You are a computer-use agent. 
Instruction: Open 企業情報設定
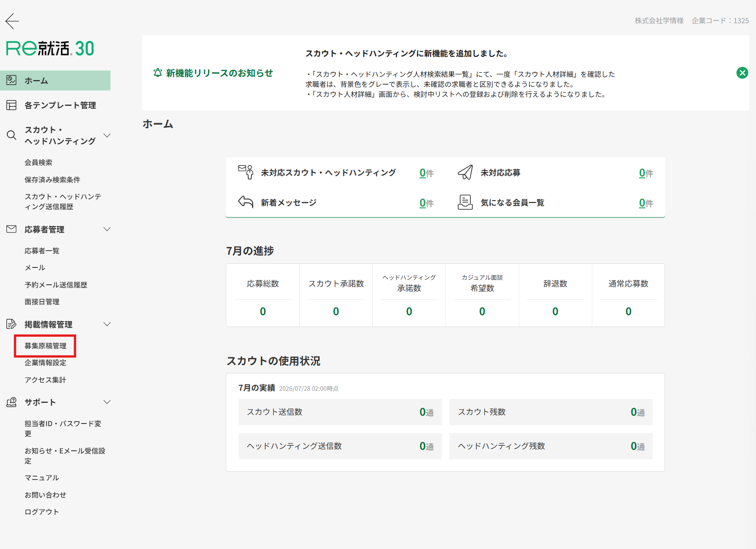coord(45,363)
